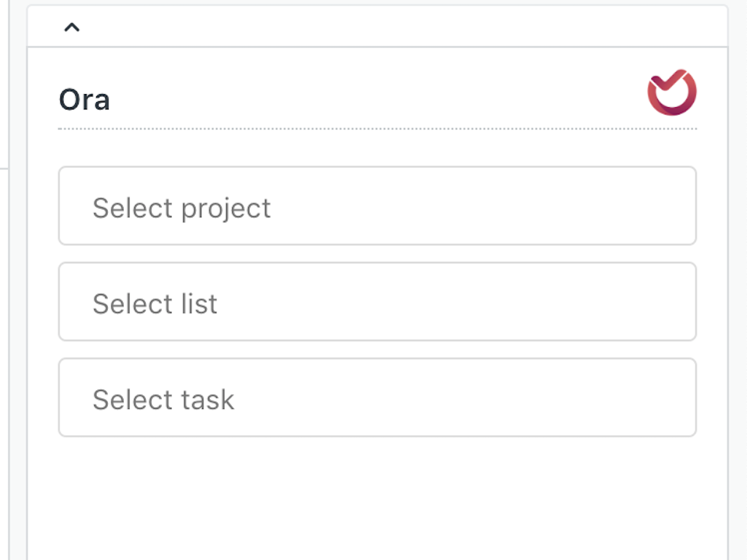The height and width of the screenshot is (560, 747).
Task: Click the "Select list" placeholder text
Action: coord(155,304)
